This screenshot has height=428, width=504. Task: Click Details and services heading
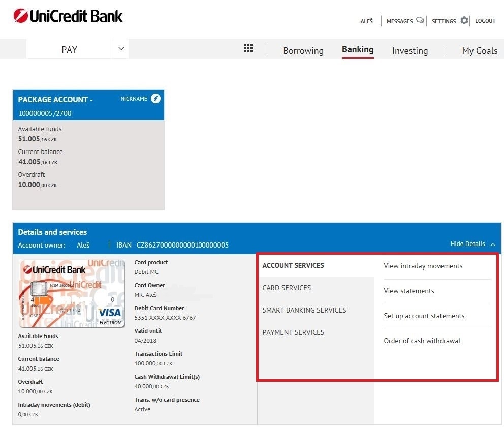pos(52,232)
